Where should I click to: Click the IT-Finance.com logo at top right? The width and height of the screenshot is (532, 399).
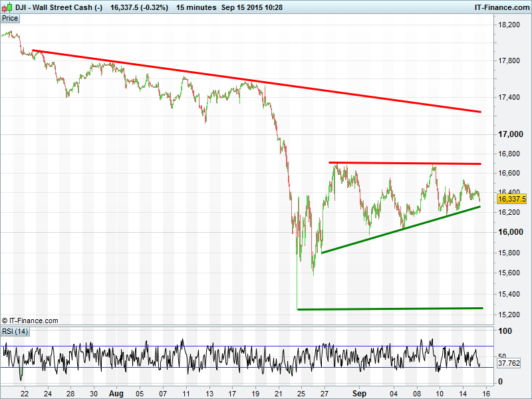501,7
